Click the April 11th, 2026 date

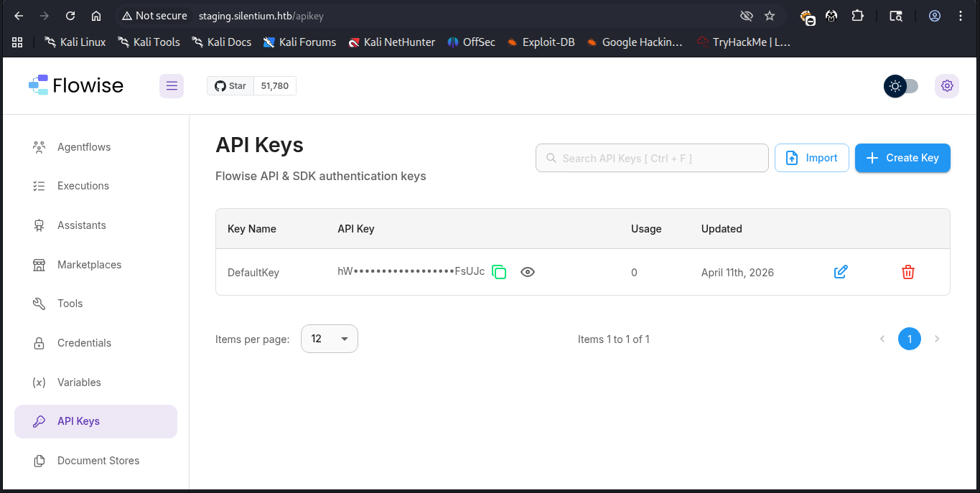pos(737,273)
